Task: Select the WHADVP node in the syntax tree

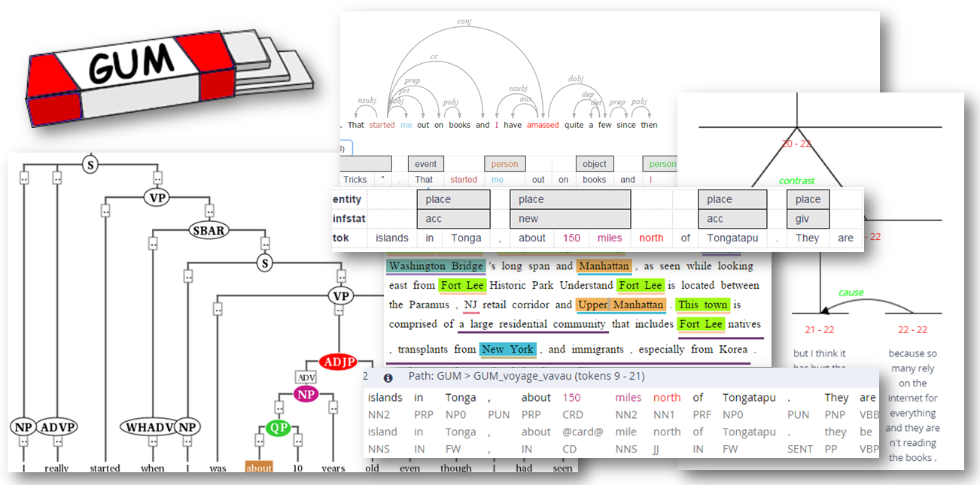Action: 148,427
